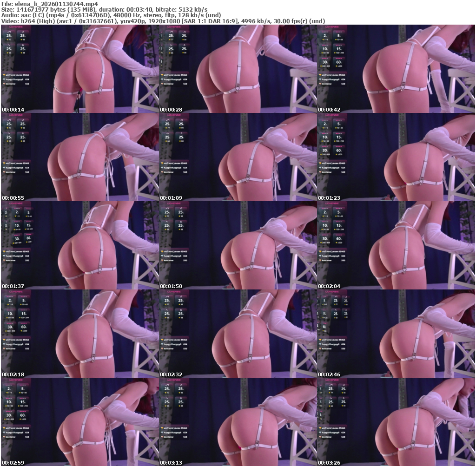Viewport: 476px width, 466px height.
Task: View the frame labeled 00:02:59
Action: click(80, 422)
